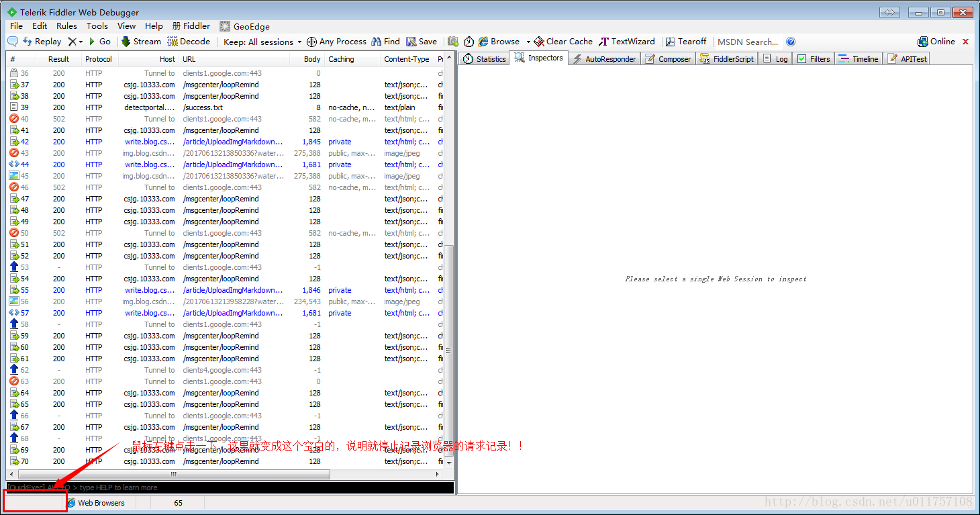Open the APITest tab
The width and height of the screenshot is (980, 515).
coord(908,59)
